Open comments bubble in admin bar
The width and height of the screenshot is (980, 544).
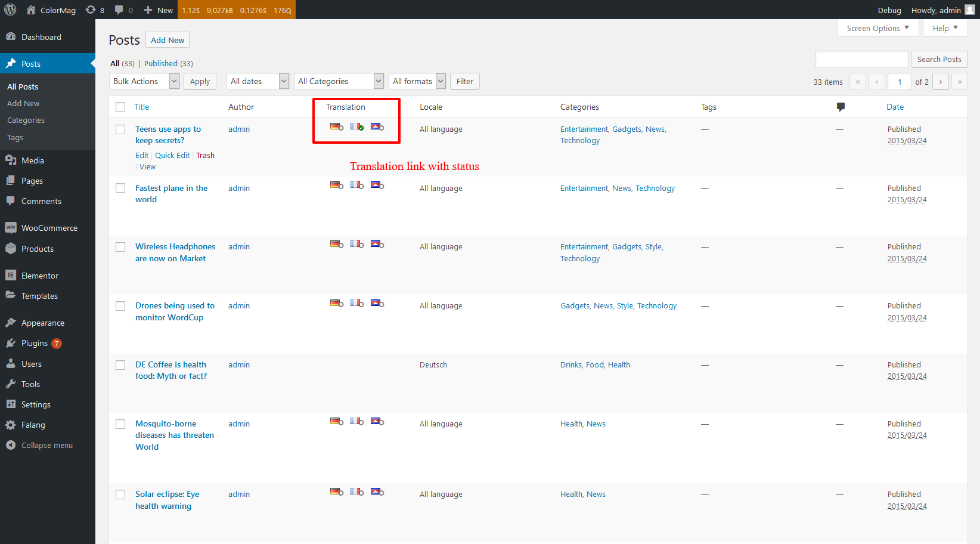pyautogui.click(x=124, y=10)
